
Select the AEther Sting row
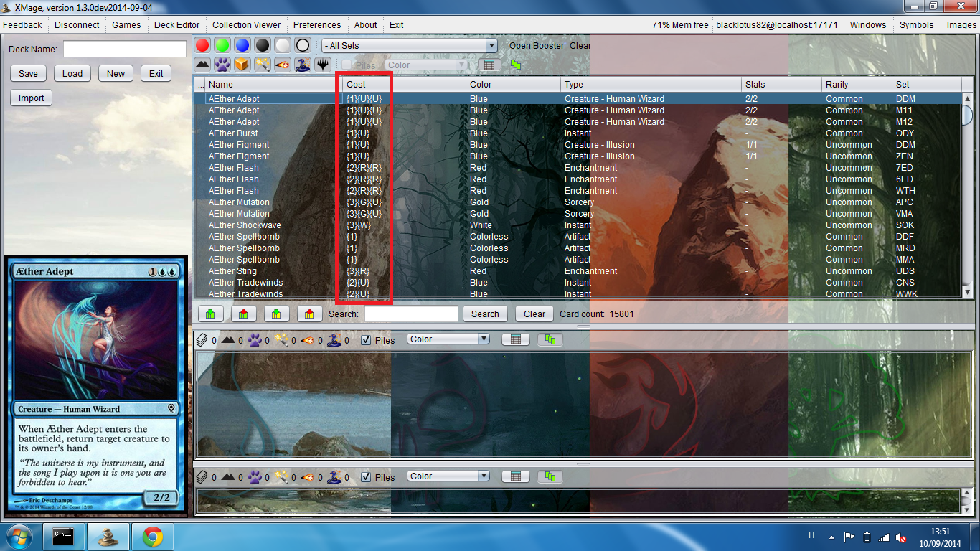tap(578, 271)
